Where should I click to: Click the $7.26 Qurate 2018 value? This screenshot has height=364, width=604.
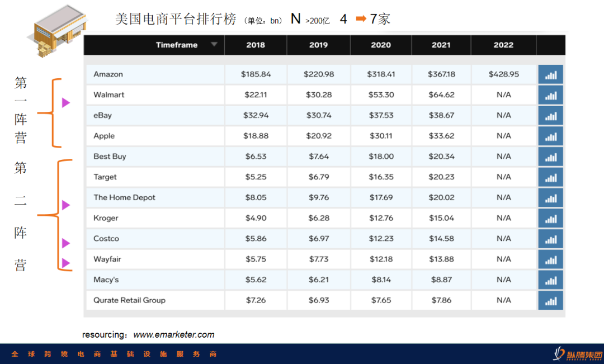pos(256,300)
